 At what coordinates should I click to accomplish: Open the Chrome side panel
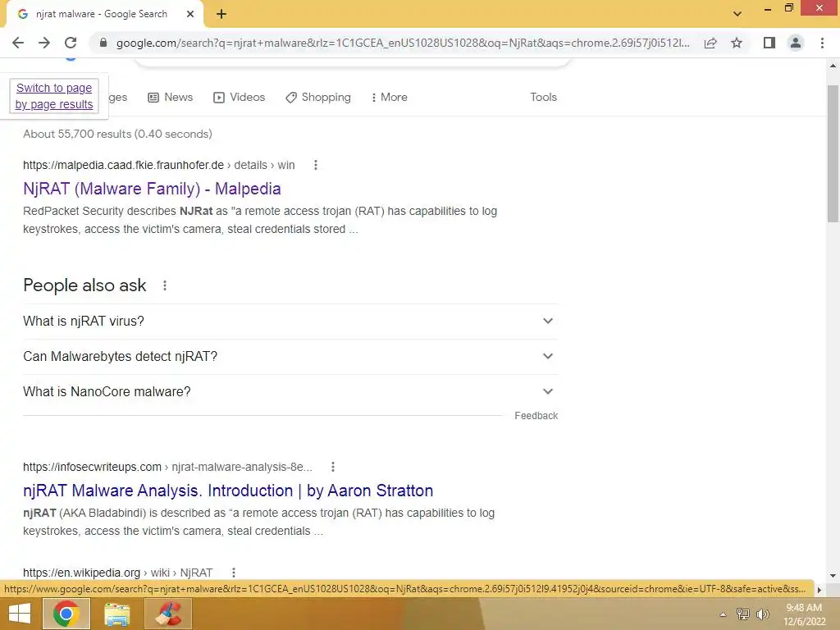point(769,43)
